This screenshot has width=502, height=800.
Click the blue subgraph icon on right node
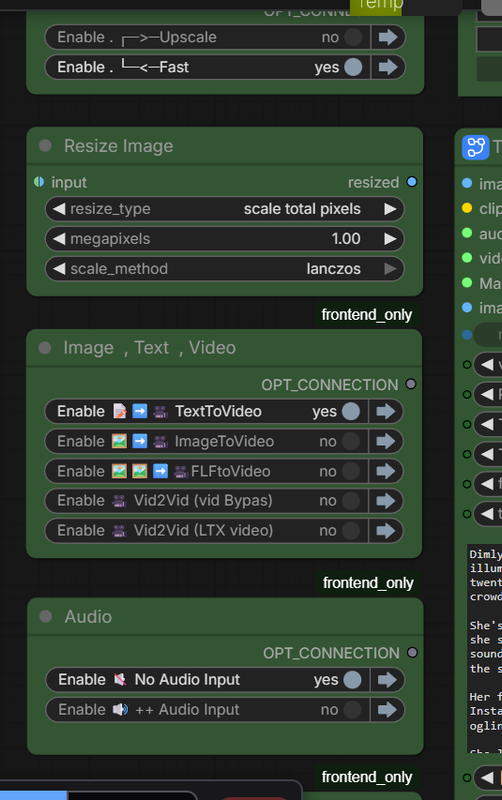coord(475,147)
